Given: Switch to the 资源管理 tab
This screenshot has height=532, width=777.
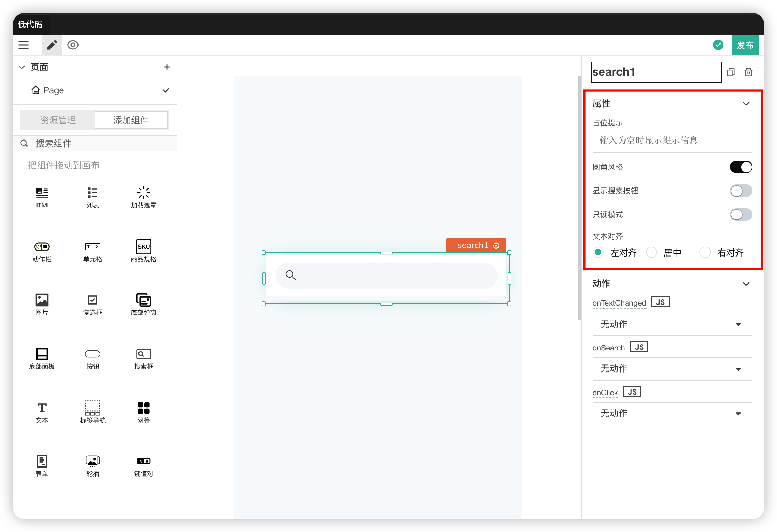Looking at the screenshot, I should coord(58,120).
